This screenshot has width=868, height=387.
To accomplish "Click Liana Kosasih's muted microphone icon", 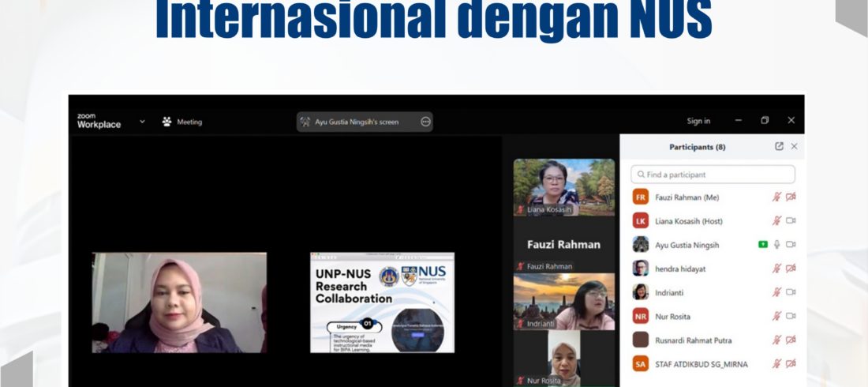I will pyautogui.click(x=776, y=220).
